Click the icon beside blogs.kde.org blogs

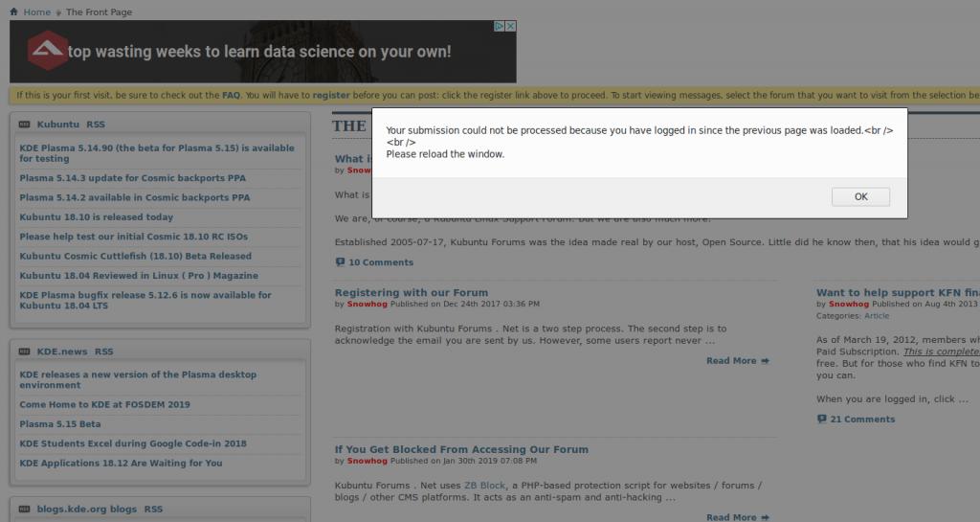click(x=24, y=509)
